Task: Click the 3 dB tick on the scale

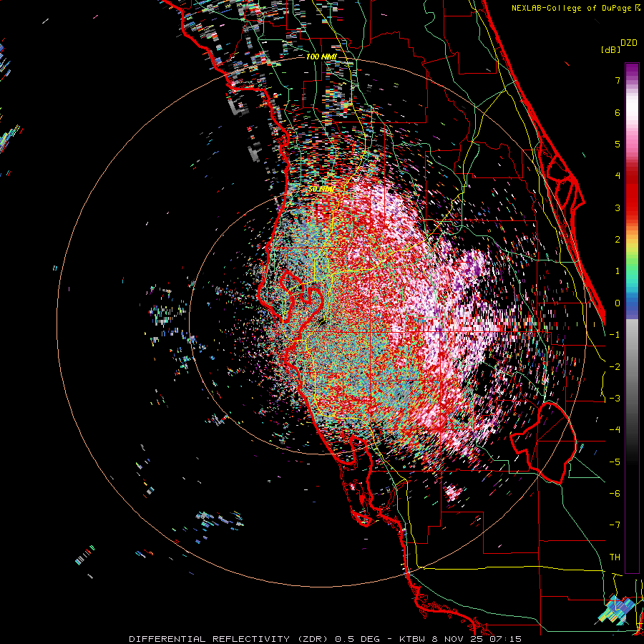Action: pyautogui.click(x=618, y=208)
